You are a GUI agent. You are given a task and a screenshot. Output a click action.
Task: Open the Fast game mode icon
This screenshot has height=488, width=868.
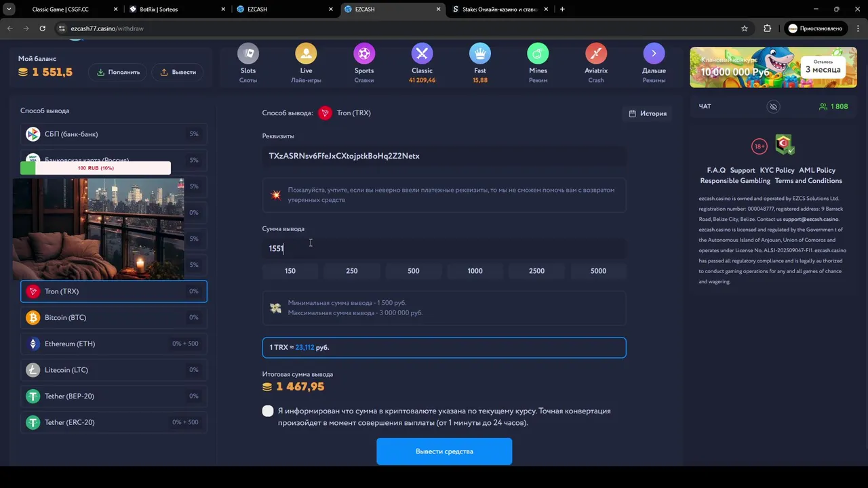[x=480, y=54]
